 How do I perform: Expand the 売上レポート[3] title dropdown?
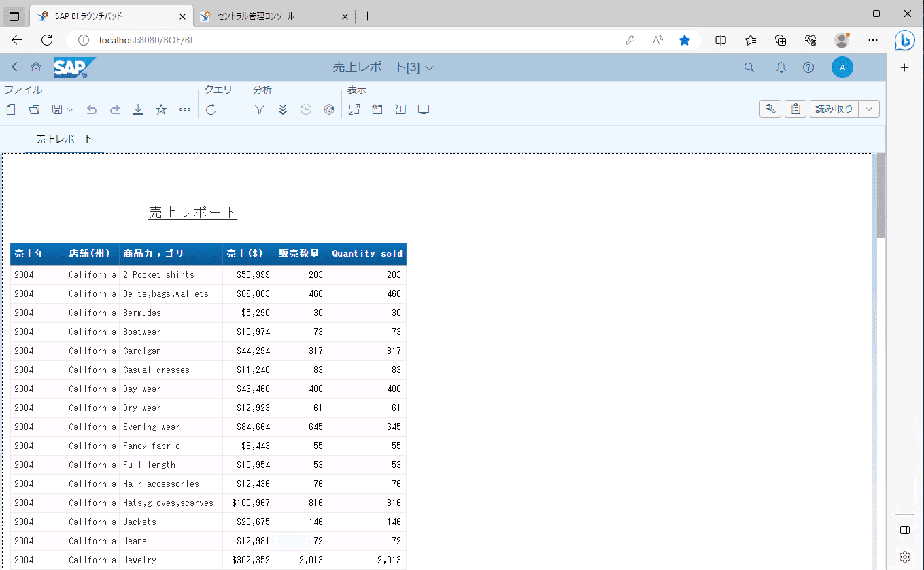pos(429,67)
